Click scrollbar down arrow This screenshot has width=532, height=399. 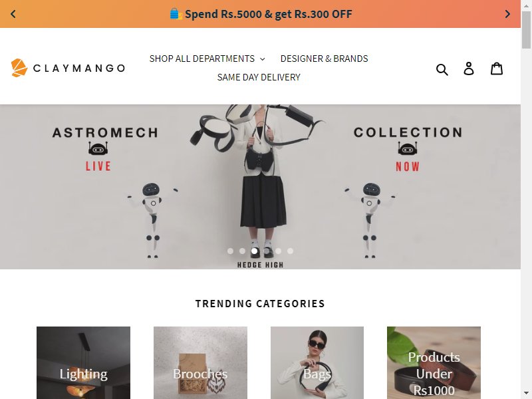click(526, 394)
